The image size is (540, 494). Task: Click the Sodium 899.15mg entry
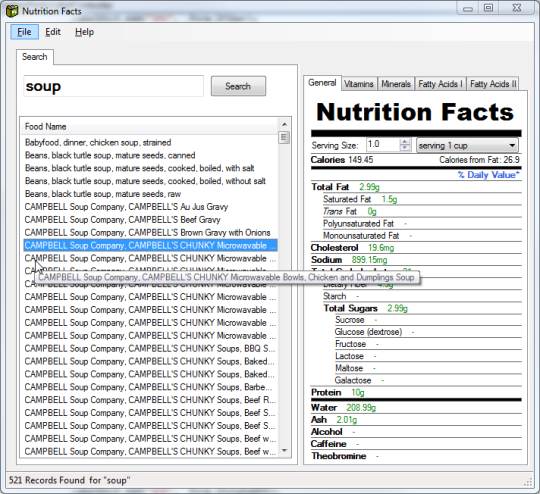[x=349, y=260]
